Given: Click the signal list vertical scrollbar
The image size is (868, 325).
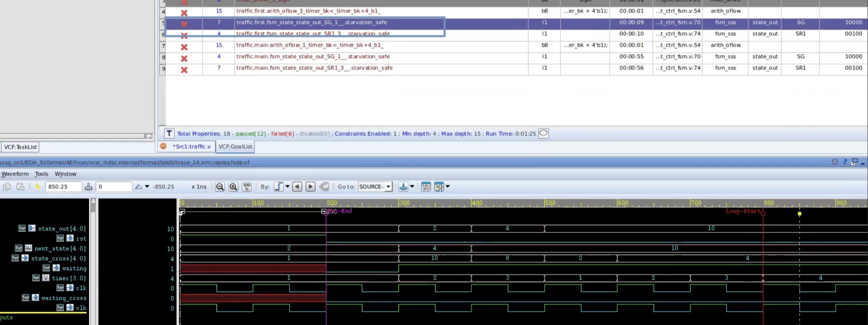Looking at the screenshot, I should pos(93,261).
